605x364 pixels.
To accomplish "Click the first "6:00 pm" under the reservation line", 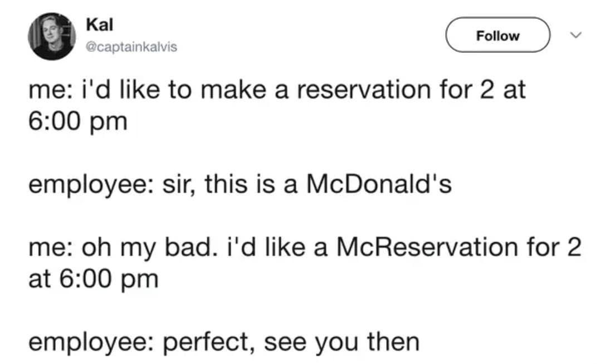I will tap(77, 122).
